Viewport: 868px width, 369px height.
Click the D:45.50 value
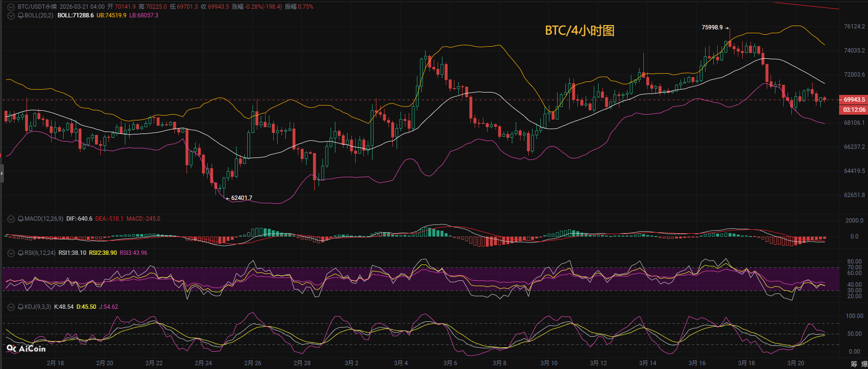click(x=86, y=307)
